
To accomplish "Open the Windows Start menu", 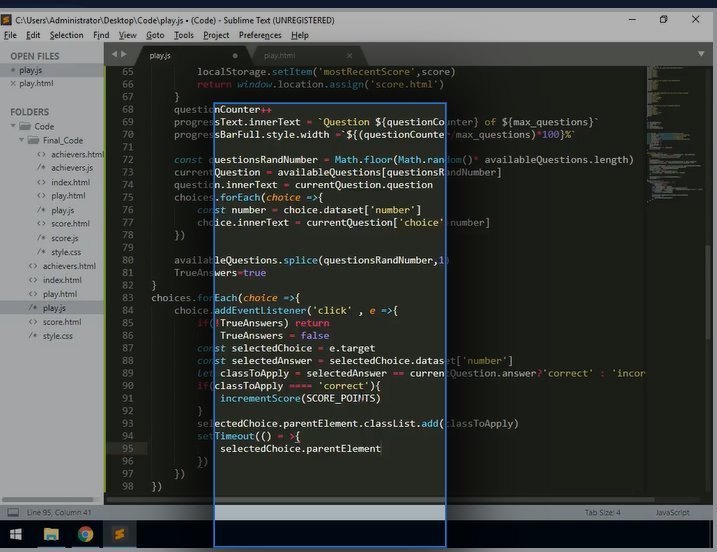I will pos(16,534).
